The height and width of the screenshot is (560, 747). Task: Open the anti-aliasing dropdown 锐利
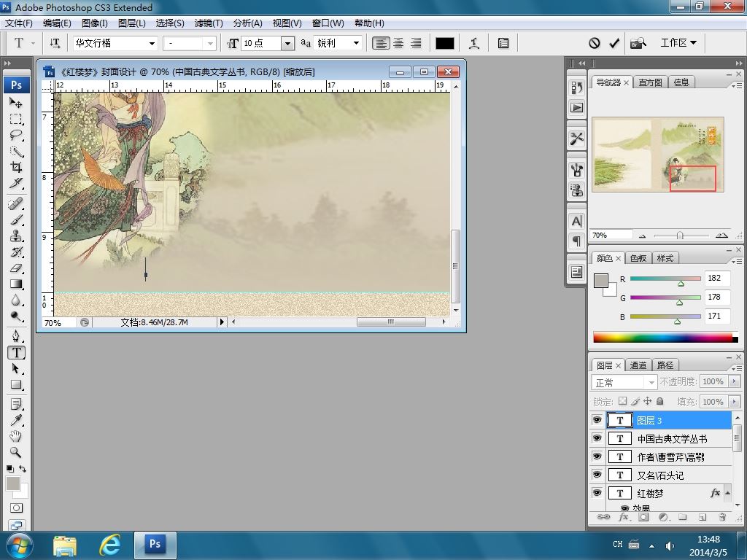point(356,43)
